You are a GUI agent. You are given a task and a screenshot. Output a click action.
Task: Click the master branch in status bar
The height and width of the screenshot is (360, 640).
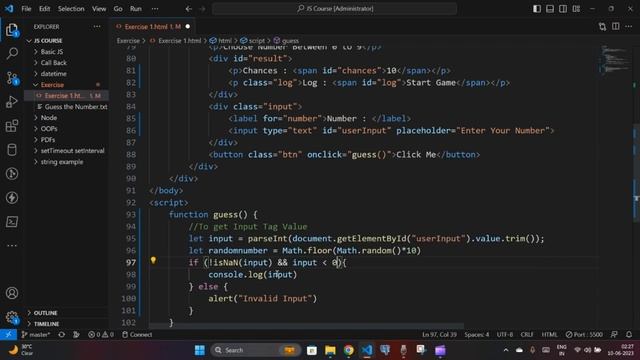point(36,334)
